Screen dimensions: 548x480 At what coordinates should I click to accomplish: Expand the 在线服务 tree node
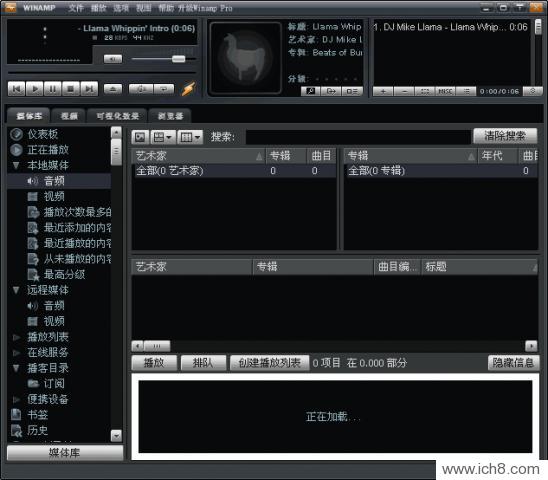pyautogui.click(x=16, y=352)
